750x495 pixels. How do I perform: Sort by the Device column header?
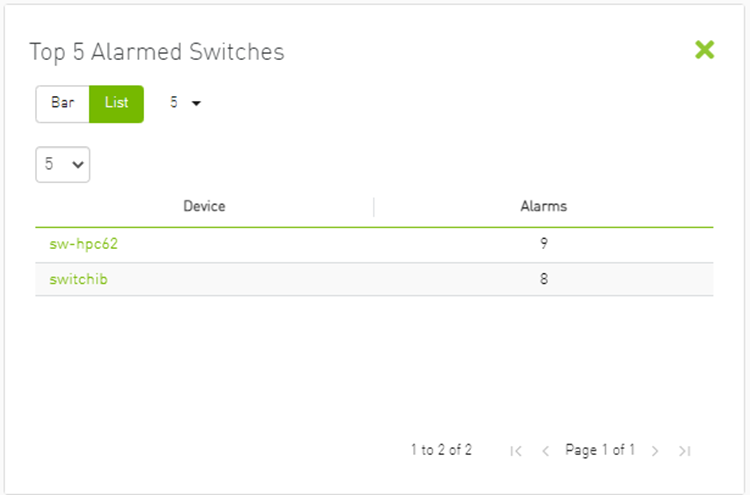point(204,207)
